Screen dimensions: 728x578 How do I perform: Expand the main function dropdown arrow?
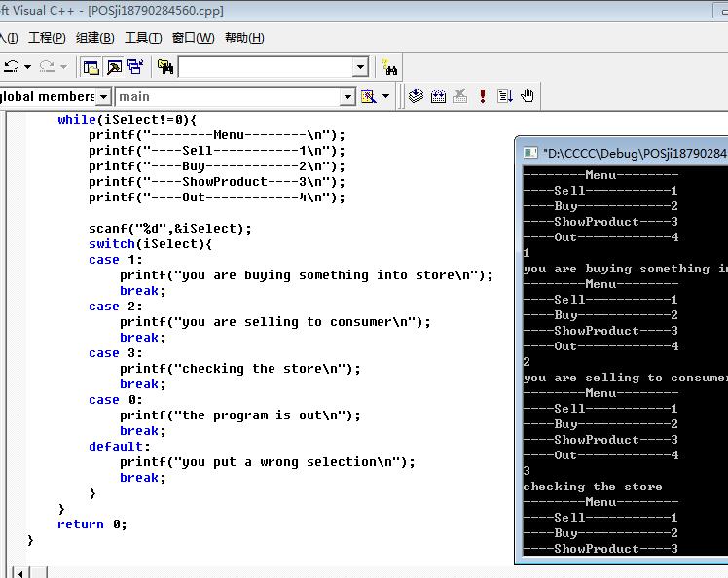[347, 97]
